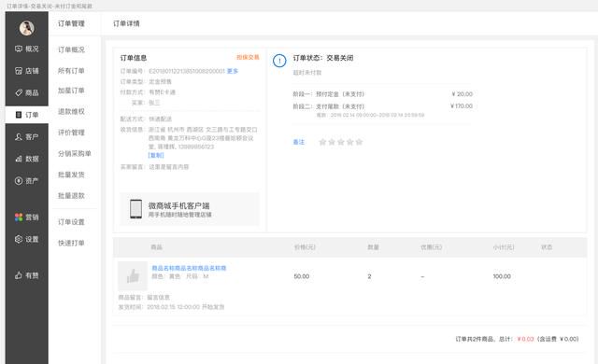The height and width of the screenshot is (364, 598).
Task: Click the 数量 column header
Action: [374, 247]
